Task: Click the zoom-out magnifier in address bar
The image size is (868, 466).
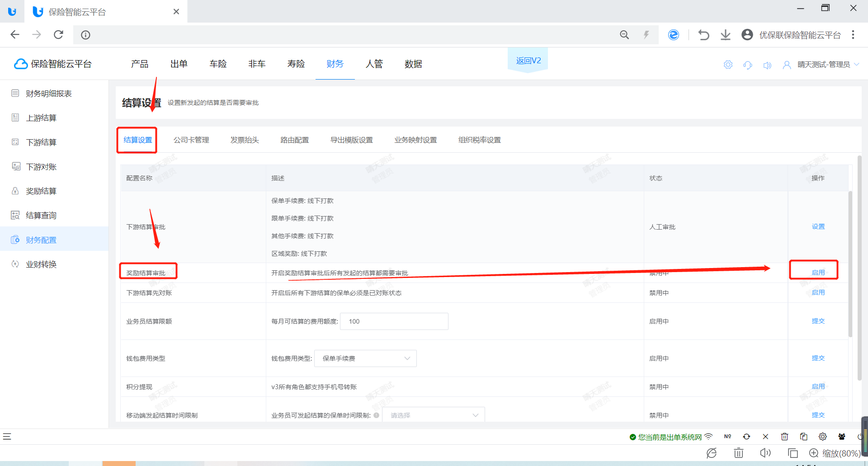Action: click(x=624, y=35)
